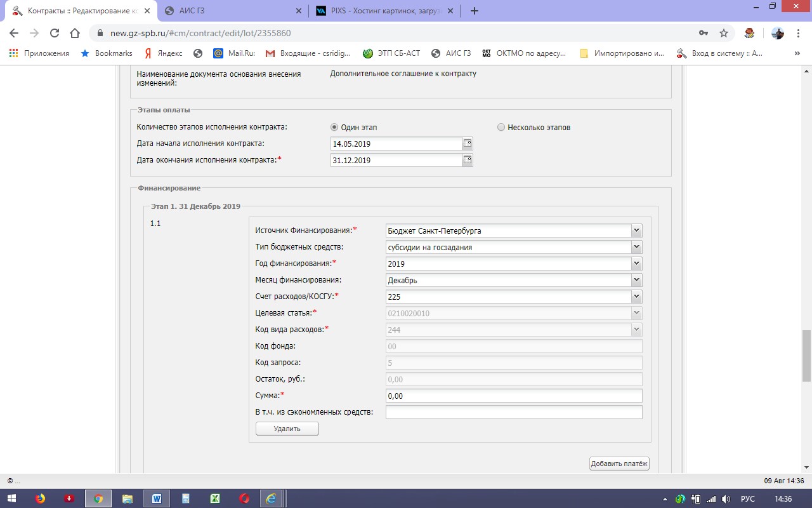Viewport: 812px width, 508px height.
Task: Bookmark this page with the star icon
Action: tap(724, 33)
